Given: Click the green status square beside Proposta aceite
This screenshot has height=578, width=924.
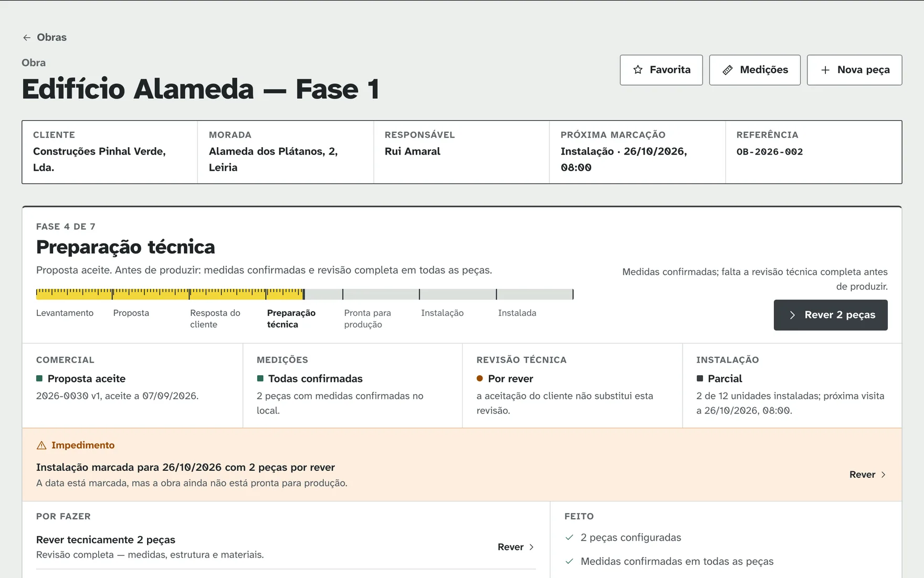Looking at the screenshot, I should coord(39,378).
